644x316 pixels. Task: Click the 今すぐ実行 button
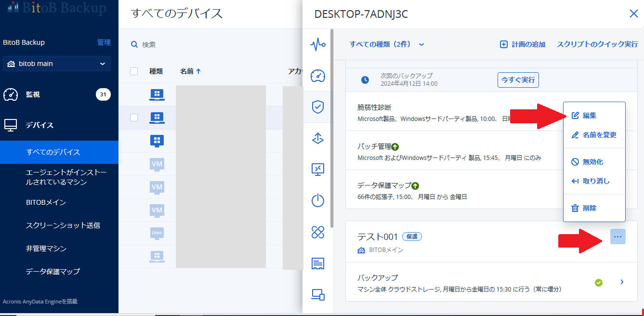[518, 80]
